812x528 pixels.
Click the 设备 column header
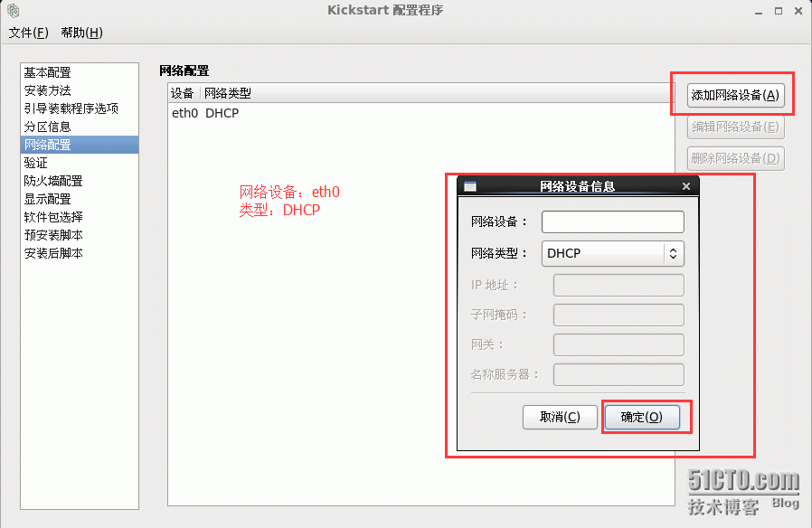[183, 93]
